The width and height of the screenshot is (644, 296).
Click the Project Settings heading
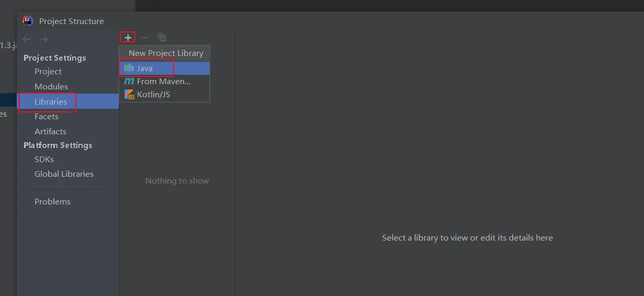click(55, 58)
